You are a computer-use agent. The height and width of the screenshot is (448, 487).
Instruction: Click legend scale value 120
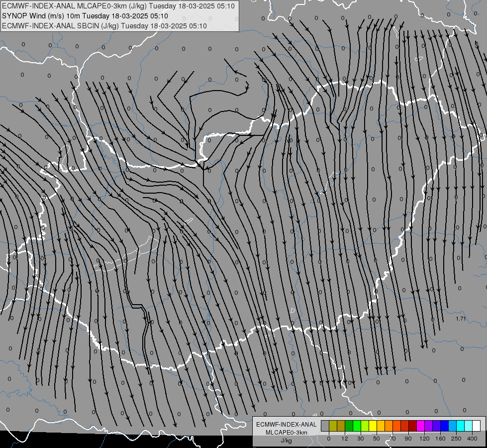pos(424,439)
